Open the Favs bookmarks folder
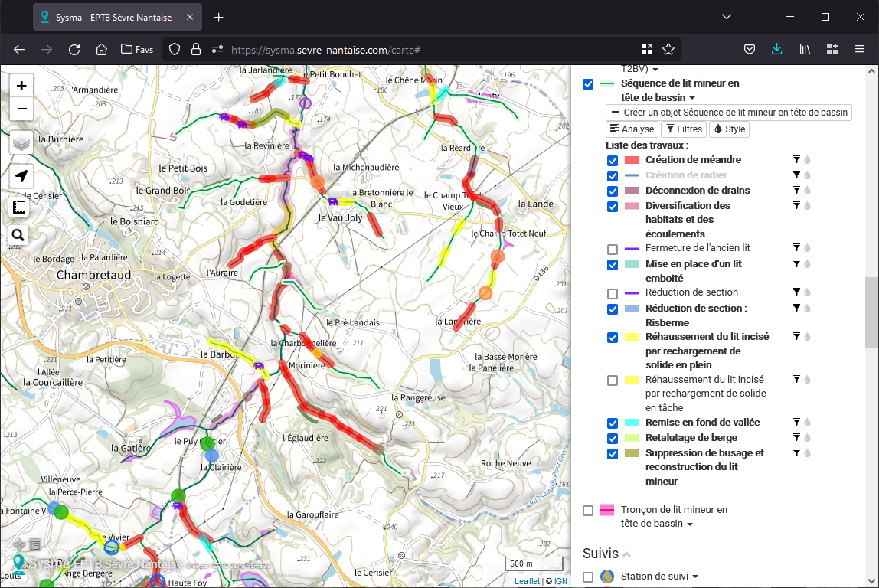 pos(137,49)
